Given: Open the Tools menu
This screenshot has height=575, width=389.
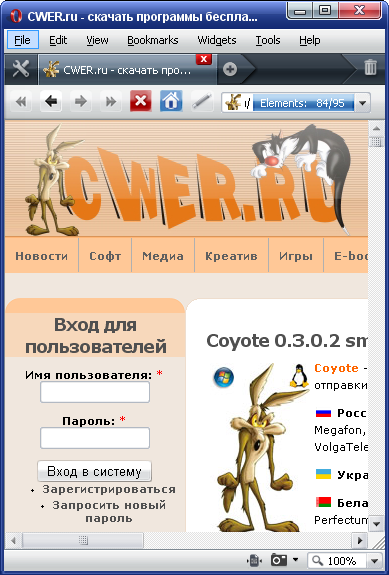Looking at the screenshot, I should pos(268,40).
